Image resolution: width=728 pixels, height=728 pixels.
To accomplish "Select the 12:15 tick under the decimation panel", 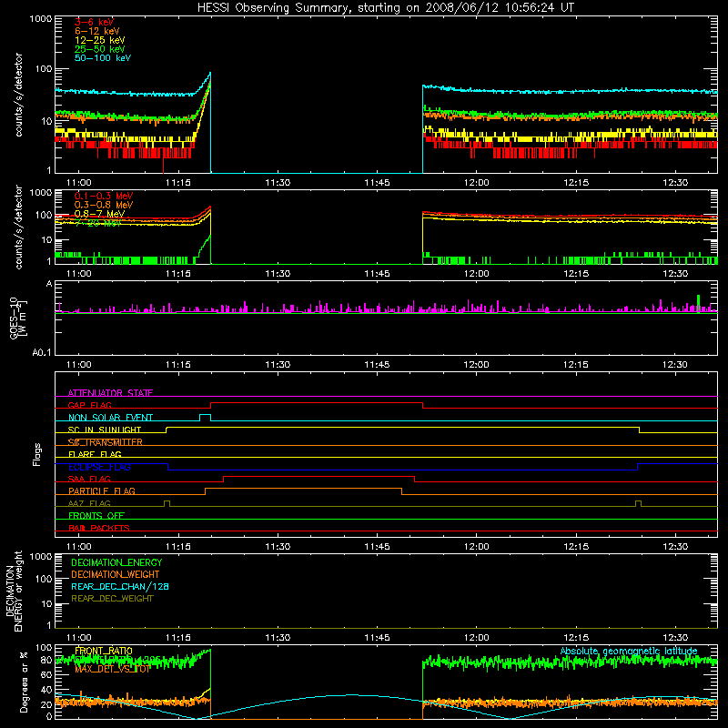I will tap(576, 638).
